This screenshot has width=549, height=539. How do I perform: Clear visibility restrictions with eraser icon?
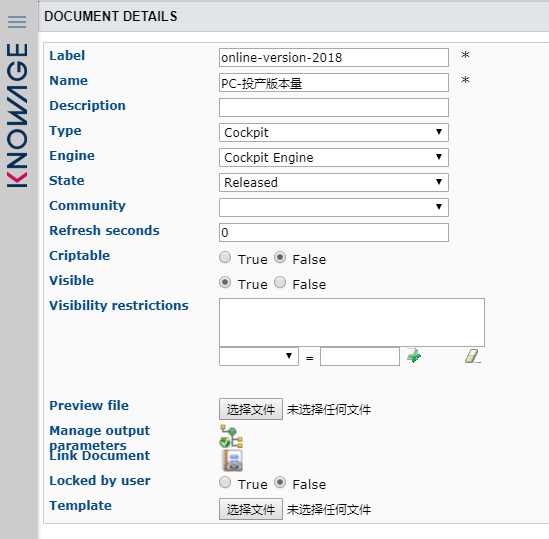[472, 356]
